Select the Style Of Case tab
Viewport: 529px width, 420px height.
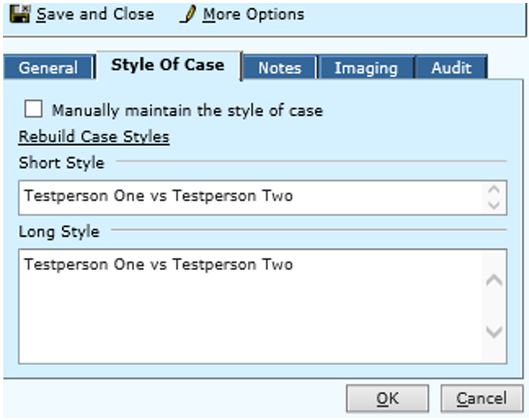pos(167,65)
